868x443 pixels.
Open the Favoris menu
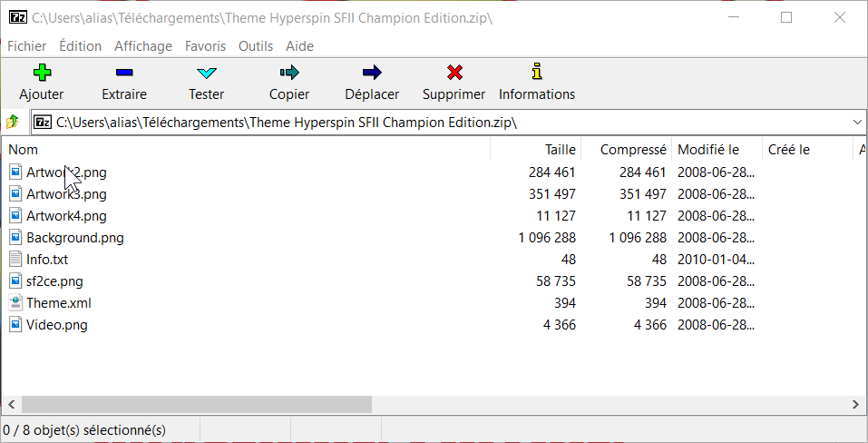pyautogui.click(x=206, y=46)
